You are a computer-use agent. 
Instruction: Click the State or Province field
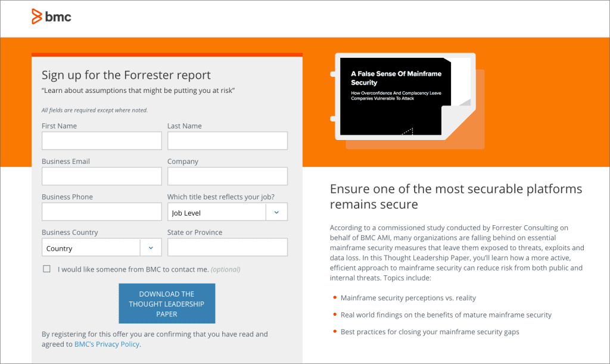coord(227,247)
